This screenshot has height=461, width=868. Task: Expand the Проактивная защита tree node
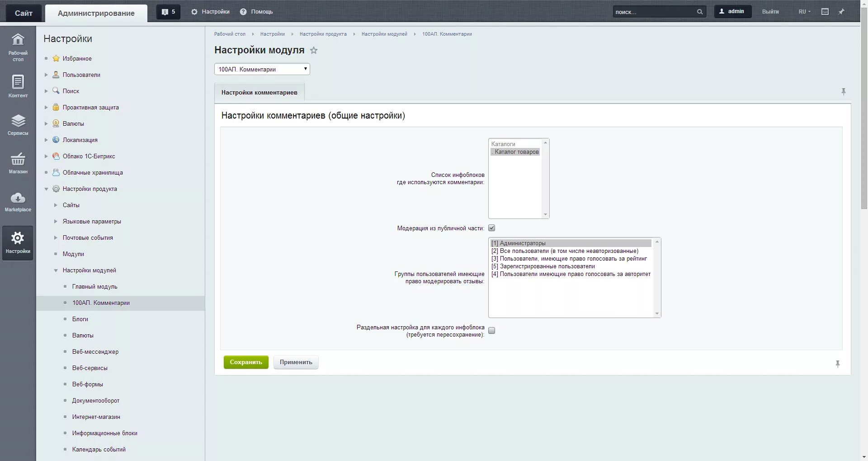coord(46,107)
